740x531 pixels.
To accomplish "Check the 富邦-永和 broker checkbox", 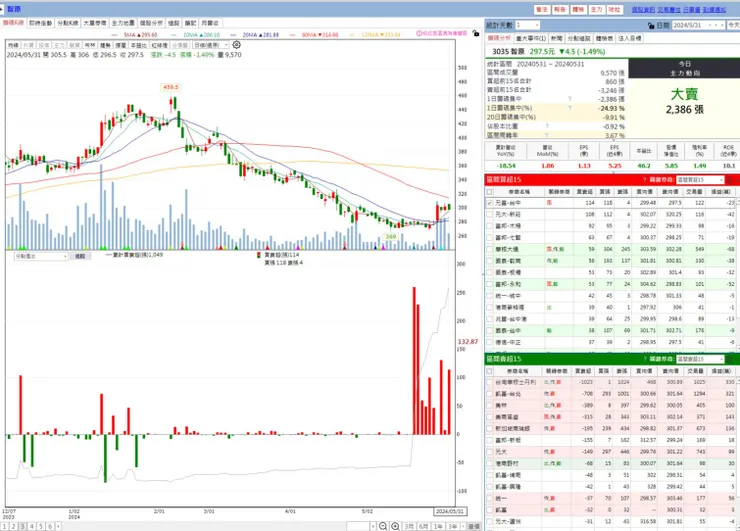I will pyautogui.click(x=489, y=284).
